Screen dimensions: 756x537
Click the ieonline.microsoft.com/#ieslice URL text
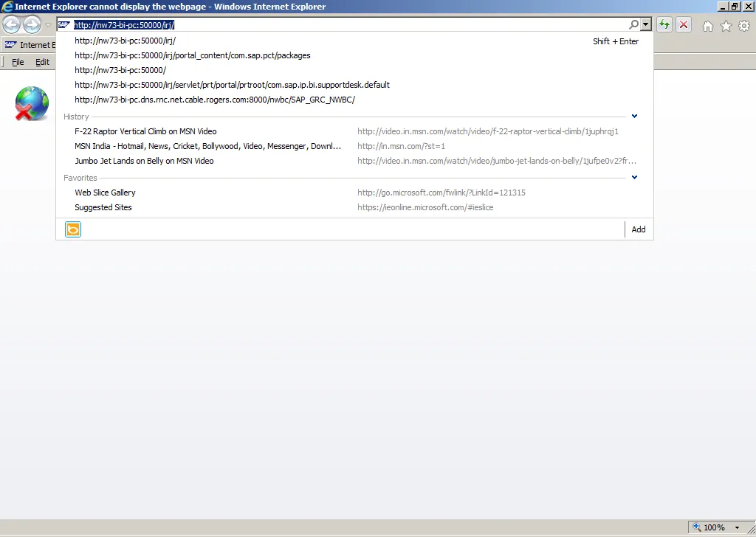[x=425, y=207]
